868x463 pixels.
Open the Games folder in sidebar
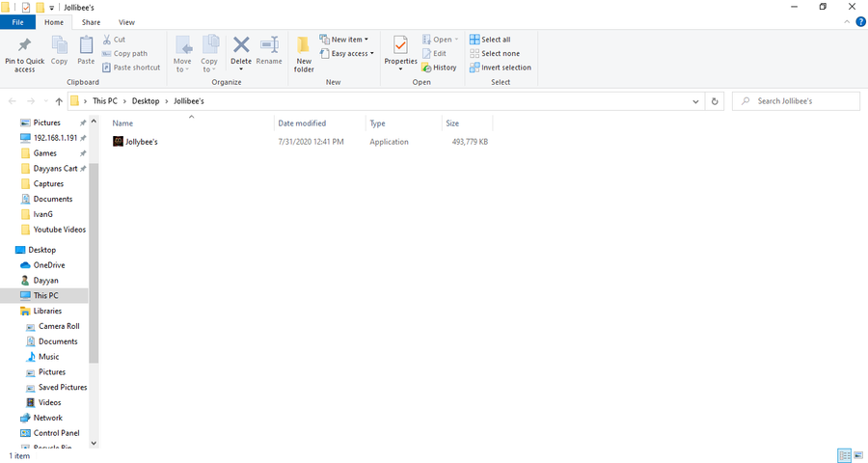pos(44,153)
